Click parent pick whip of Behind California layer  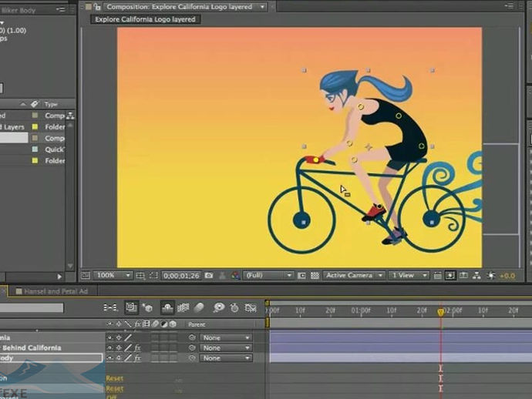point(192,348)
